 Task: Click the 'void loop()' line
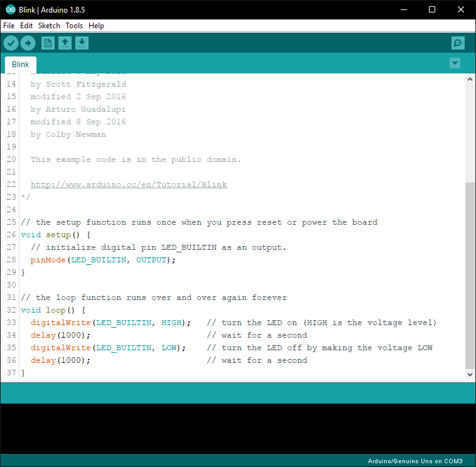53,310
